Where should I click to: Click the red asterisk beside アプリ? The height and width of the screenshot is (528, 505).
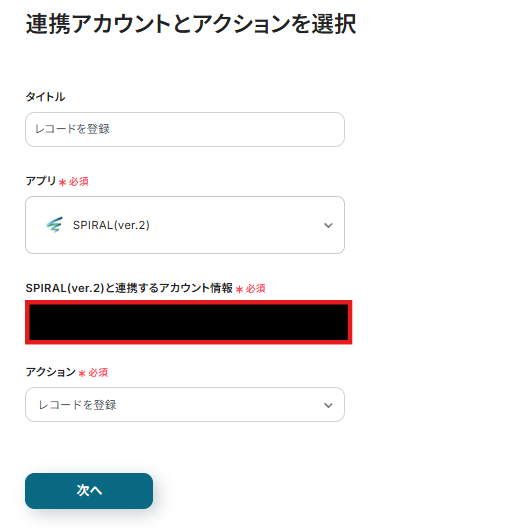pos(62,182)
